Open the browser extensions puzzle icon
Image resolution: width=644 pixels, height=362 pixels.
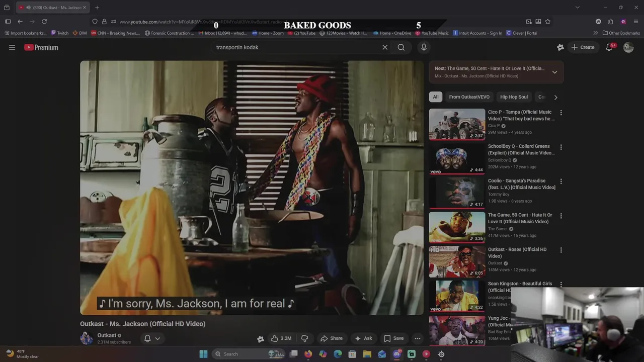pos(610,22)
